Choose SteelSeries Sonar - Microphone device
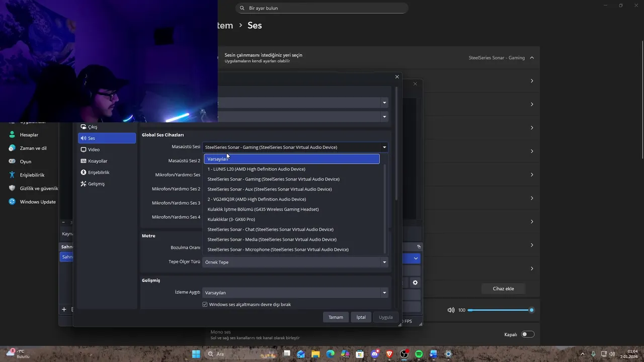The height and width of the screenshot is (362, 644). 292,249
